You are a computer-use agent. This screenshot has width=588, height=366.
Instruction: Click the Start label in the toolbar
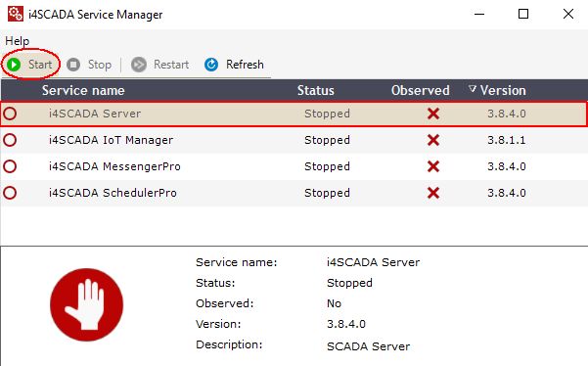coord(40,65)
